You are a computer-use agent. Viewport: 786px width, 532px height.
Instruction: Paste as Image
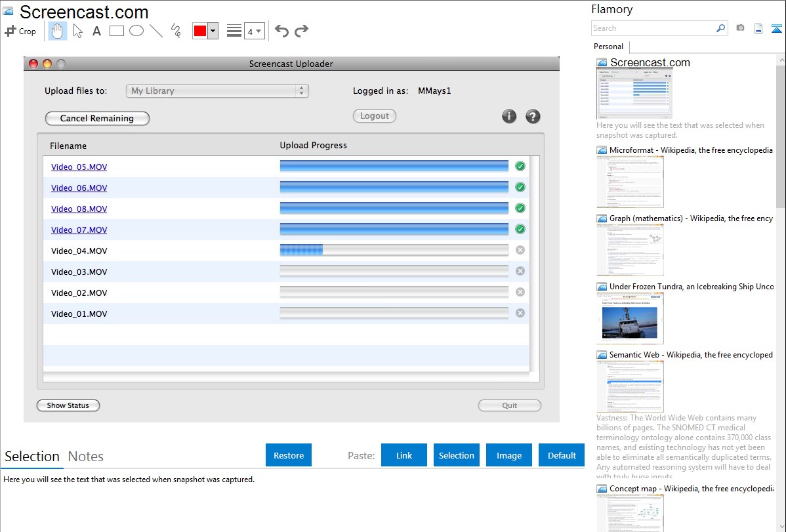(509, 455)
